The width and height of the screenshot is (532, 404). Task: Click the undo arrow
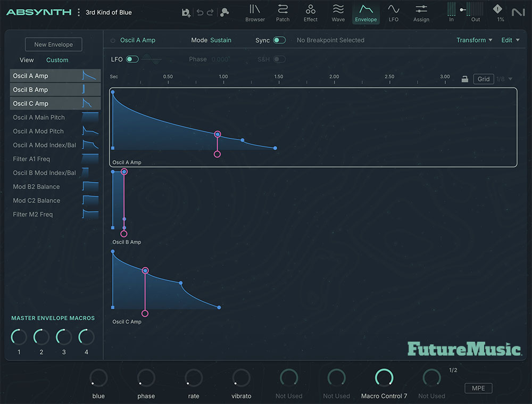tap(200, 13)
